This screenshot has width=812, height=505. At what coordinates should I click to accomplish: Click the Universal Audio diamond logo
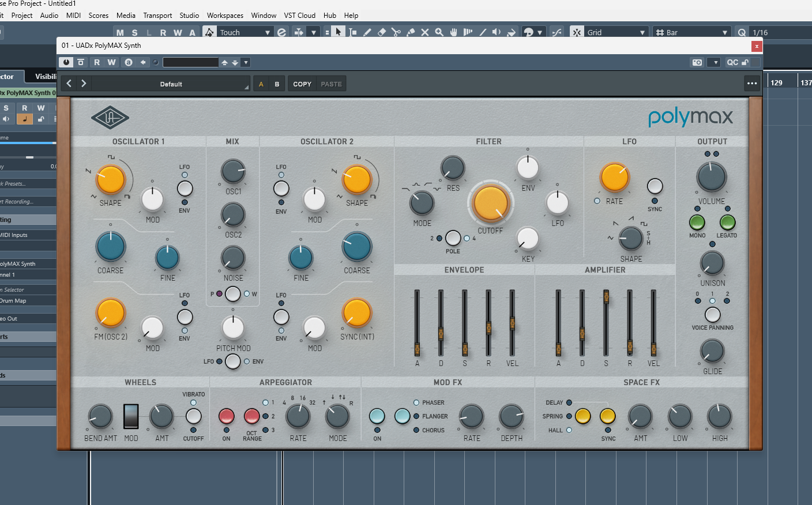110,118
